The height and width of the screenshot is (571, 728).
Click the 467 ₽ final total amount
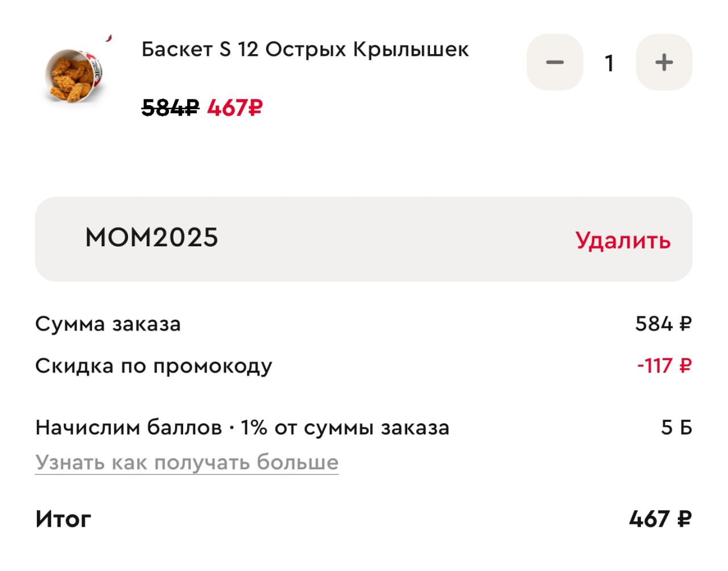pyautogui.click(x=660, y=519)
